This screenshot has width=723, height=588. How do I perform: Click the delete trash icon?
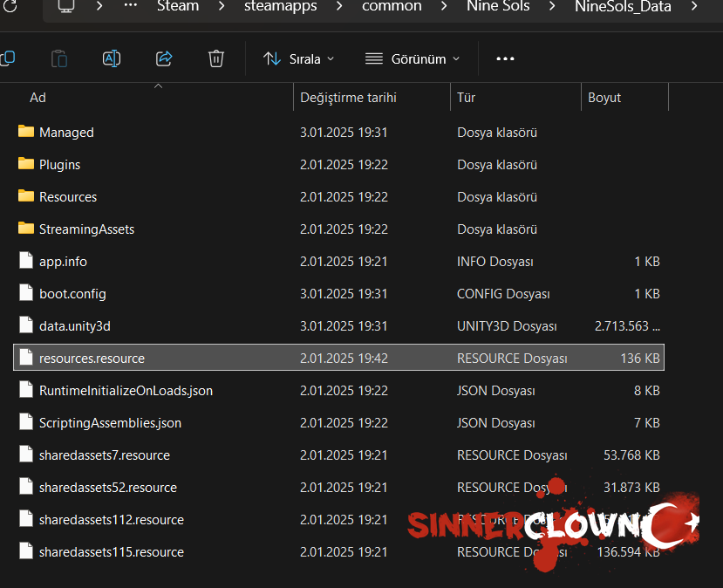[215, 58]
